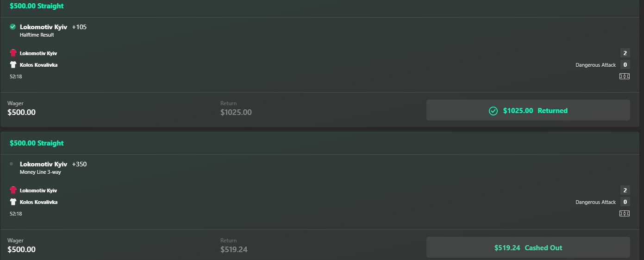
Task: Open the match tracker pitch icon in first bet
Action: [x=625, y=76]
